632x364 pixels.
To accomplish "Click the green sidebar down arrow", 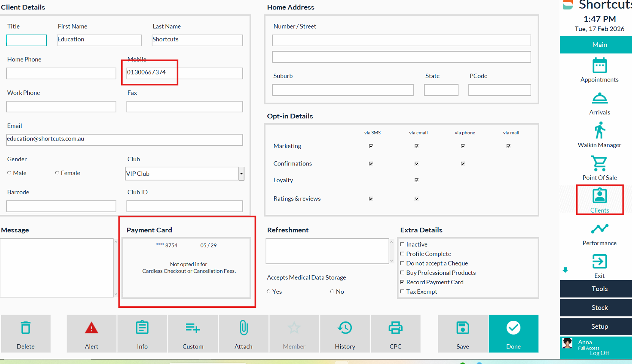I will [x=565, y=270].
